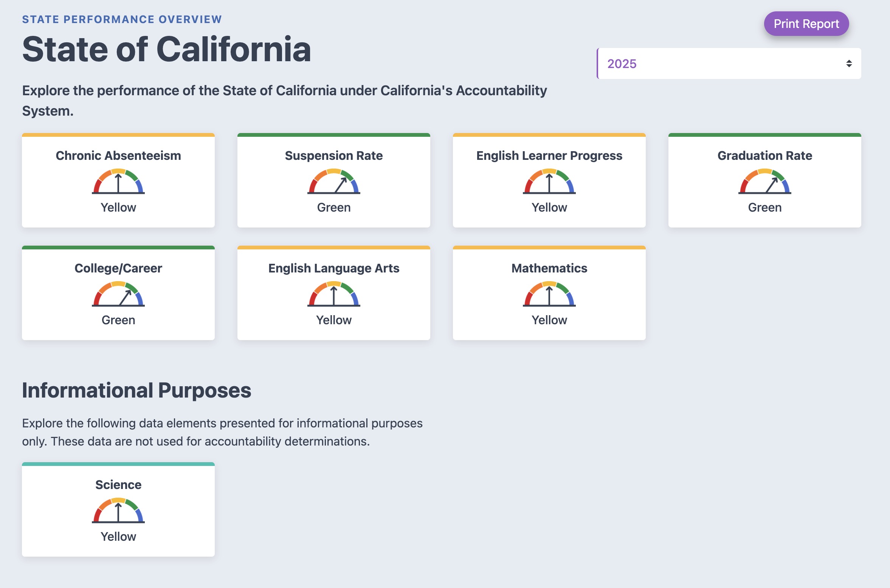890x588 pixels.
Task: Click the English Learner Progress gauge icon
Action: tap(549, 182)
